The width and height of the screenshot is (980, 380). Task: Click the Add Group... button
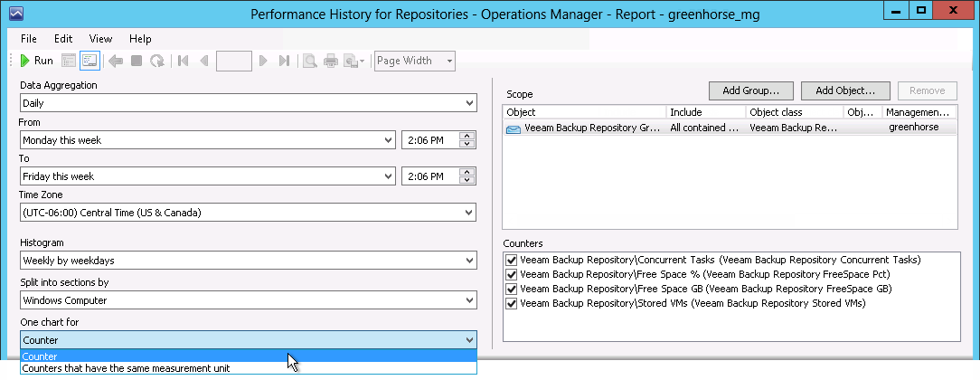[x=750, y=90]
